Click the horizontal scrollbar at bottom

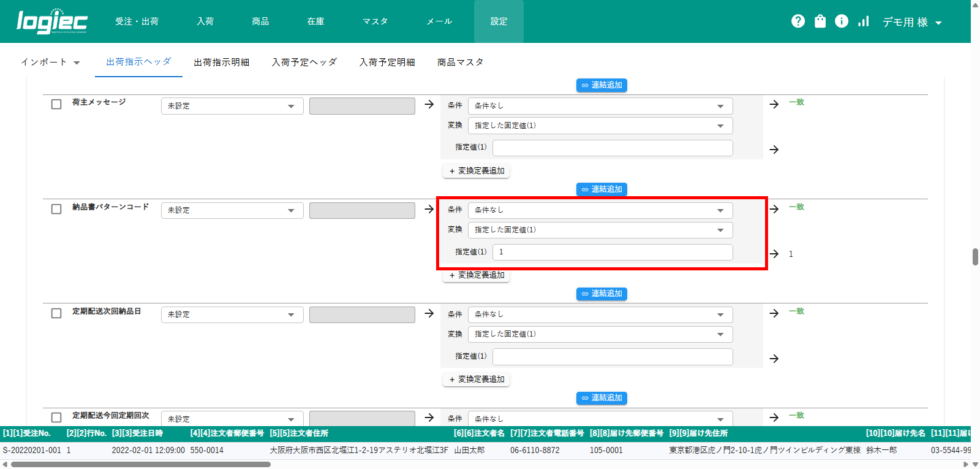[x=141, y=464]
